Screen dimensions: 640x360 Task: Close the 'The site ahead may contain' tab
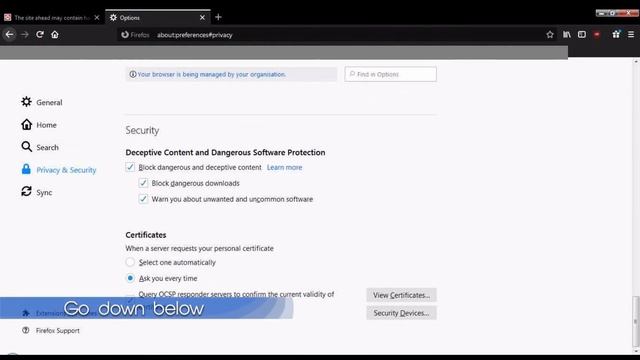tap(97, 18)
